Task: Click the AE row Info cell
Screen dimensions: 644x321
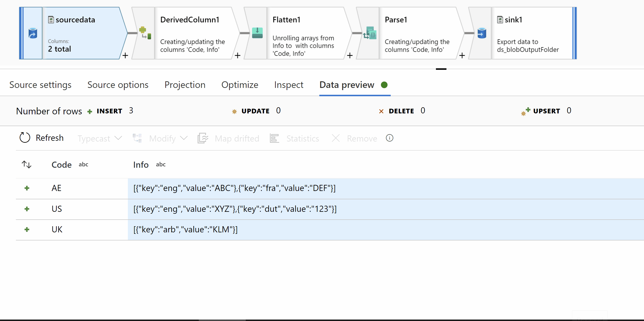Action: [234, 188]
